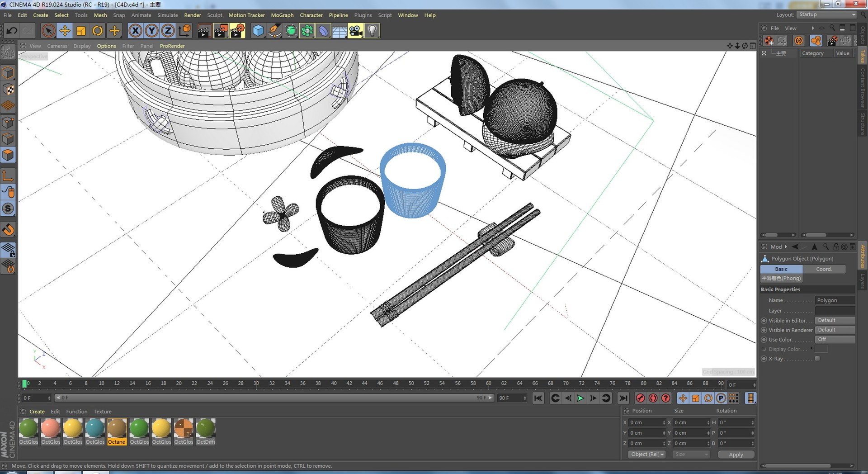Switch to Coord. tab

(x=824, y=269)
